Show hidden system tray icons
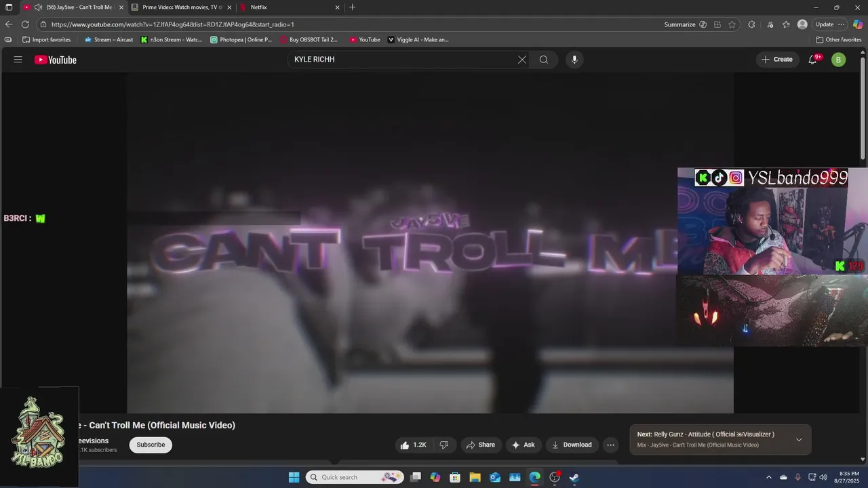Screen dimensions: 868x488 pyautogui.click(x=768, y=477)
